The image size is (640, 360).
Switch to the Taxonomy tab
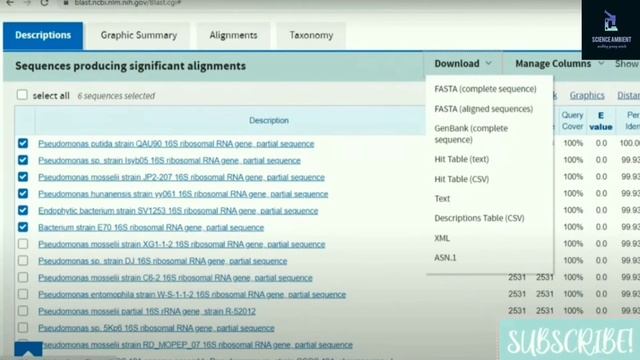point(311,36)
